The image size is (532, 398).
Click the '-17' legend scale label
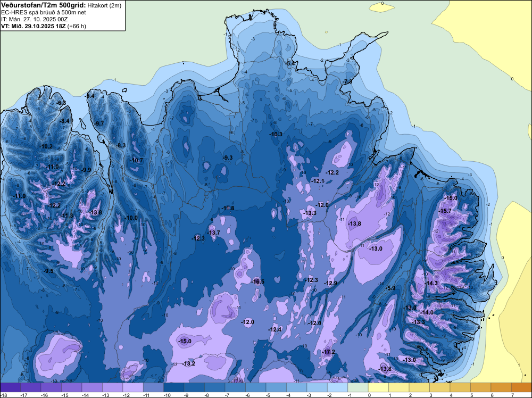(x=23, y=395)
